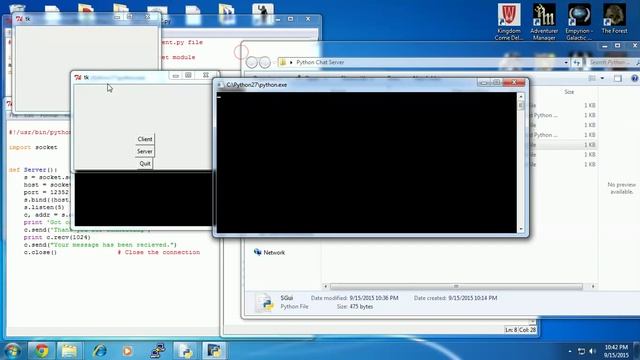Open the Windows Start menu
640x360 pixels.
pyautogui.click(x=12, y=351)
